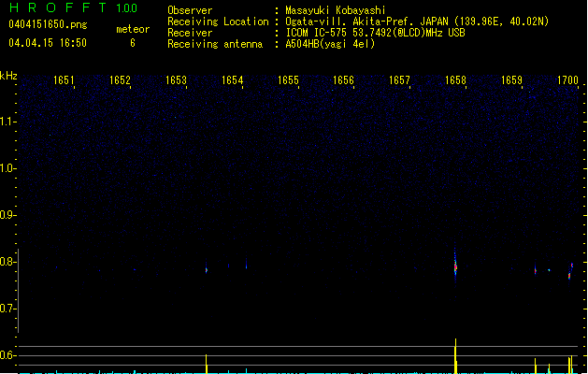The height and width of the screenshot is (374, 588).
Task: Click the 1655 time axis marker
Action: pos(288,80)
